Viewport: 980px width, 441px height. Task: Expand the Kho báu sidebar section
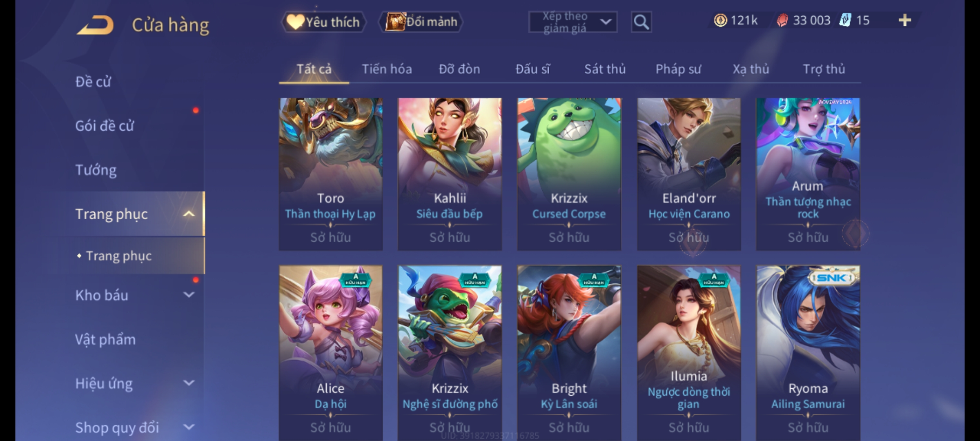coord(189,295)
